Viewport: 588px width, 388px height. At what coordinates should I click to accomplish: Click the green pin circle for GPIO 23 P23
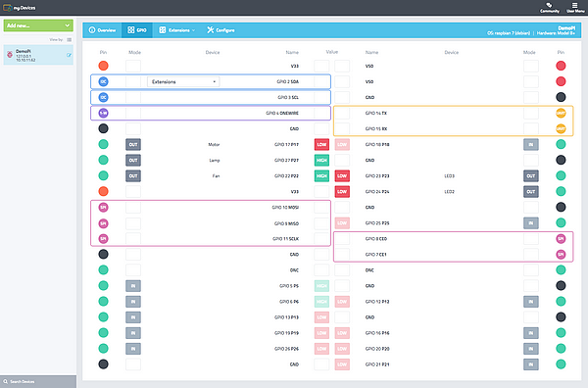[561, 175]
